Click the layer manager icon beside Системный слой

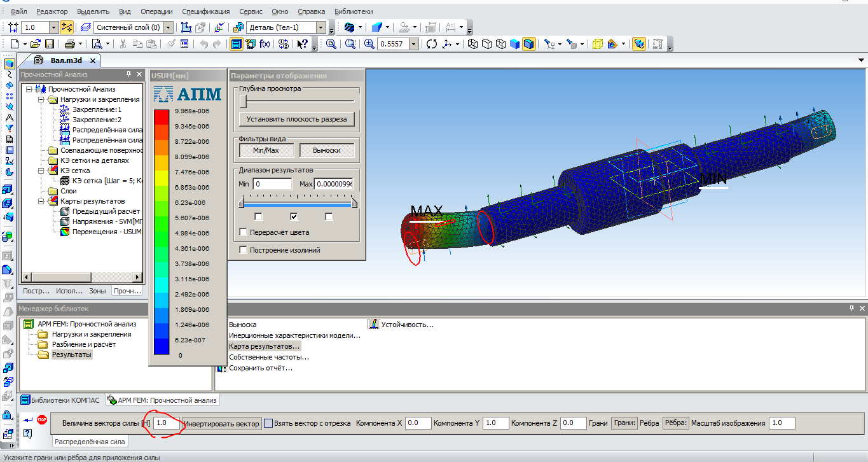[x=86, y=27]
